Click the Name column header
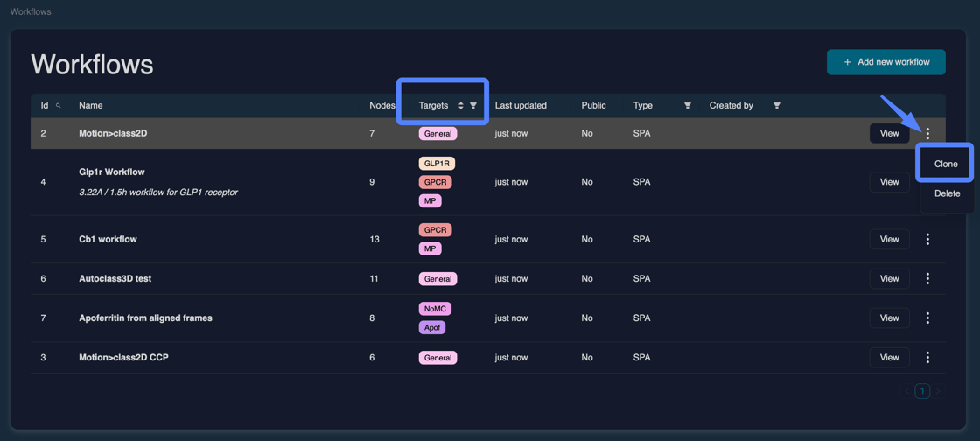 click(91, 106)
